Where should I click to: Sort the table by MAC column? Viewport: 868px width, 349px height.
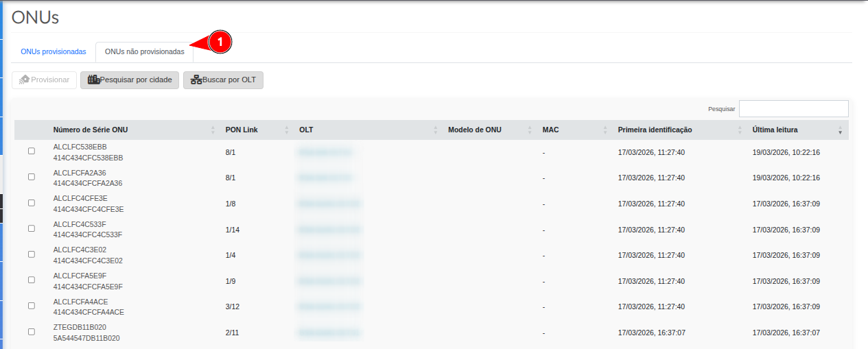point(574,130)
